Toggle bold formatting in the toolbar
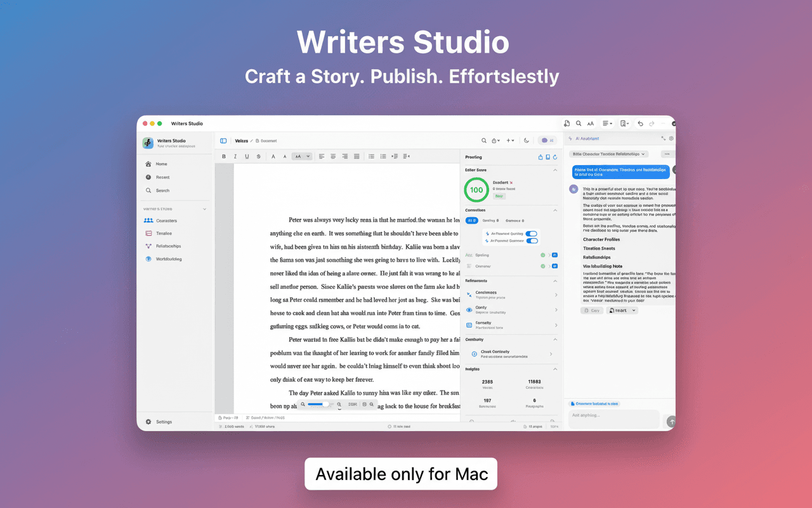Image resolution: width=812 pixels, height=508 pixels. [224, 156]
